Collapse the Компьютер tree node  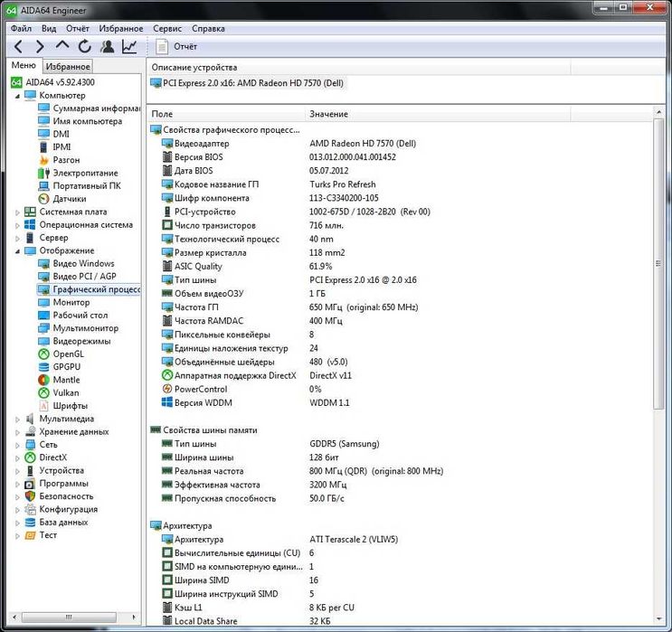click(x=17, y=96)
